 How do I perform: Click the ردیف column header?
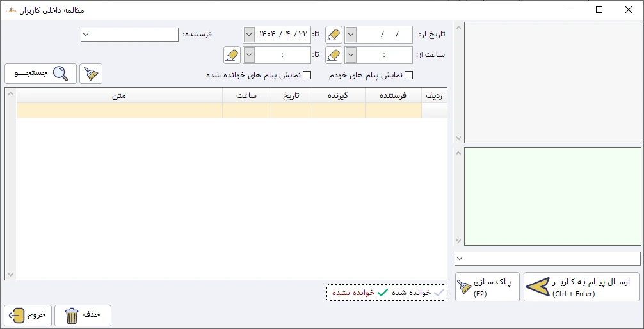[x=434, y=95]
